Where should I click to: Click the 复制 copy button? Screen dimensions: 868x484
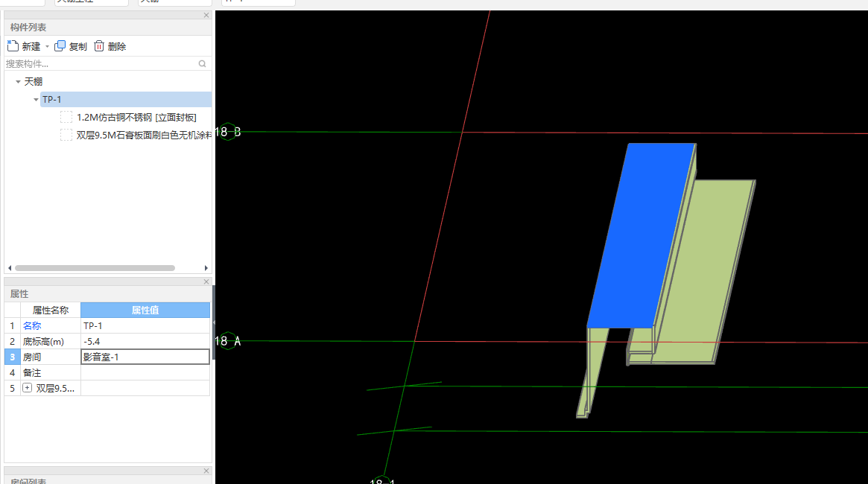71,46
